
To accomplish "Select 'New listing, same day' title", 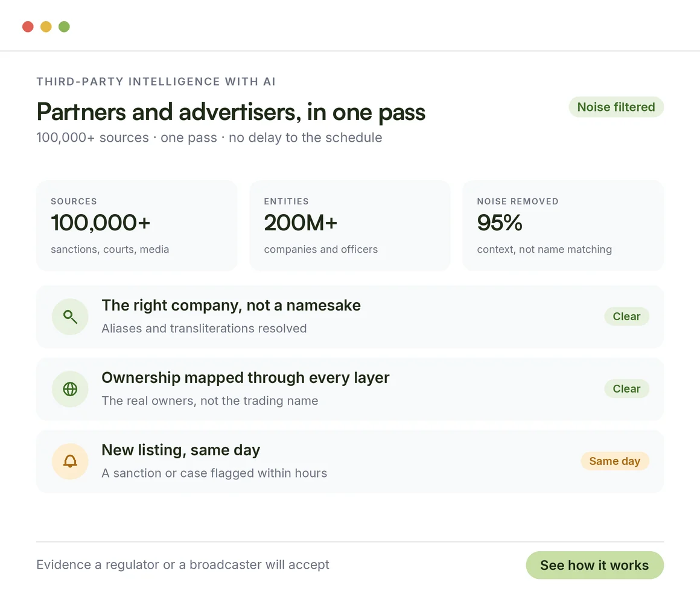I will click(x=181, y=450).
